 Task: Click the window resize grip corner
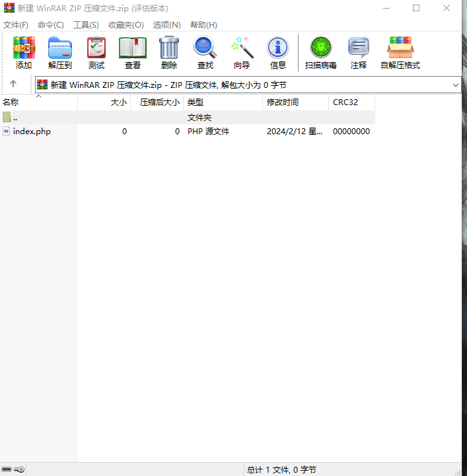pyautogui.click(x=458, y=472)
